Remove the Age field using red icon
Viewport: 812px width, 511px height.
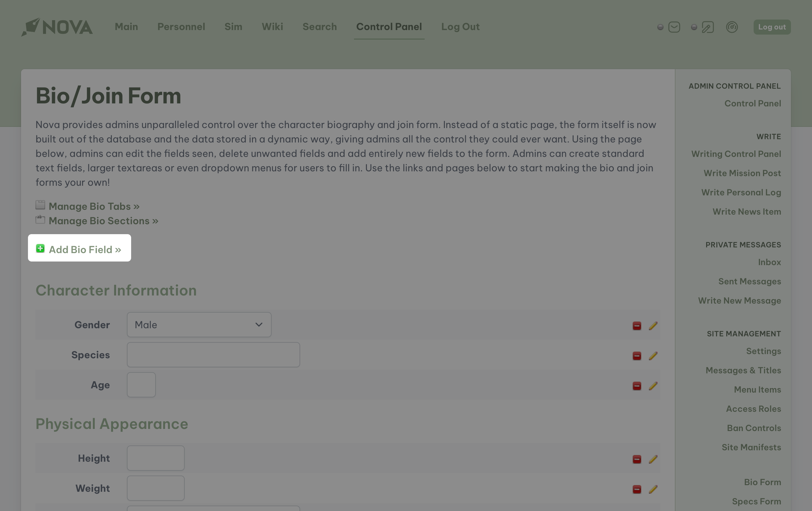coord(637,386)
